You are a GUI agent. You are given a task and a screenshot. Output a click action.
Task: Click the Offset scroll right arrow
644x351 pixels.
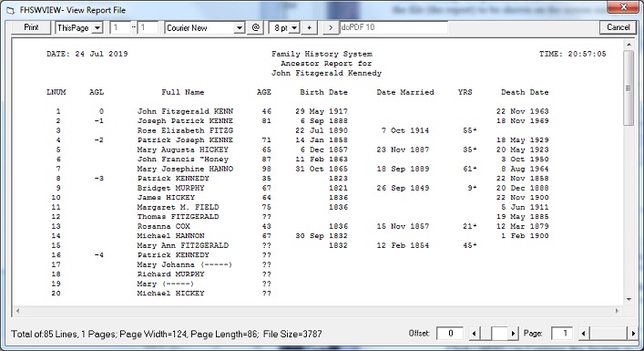[x=513, y=334]
